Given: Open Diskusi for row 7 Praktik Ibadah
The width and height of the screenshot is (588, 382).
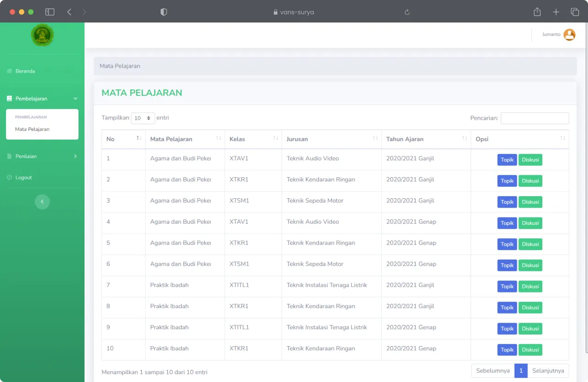Looking at the screenshot, I should point(530,286).
